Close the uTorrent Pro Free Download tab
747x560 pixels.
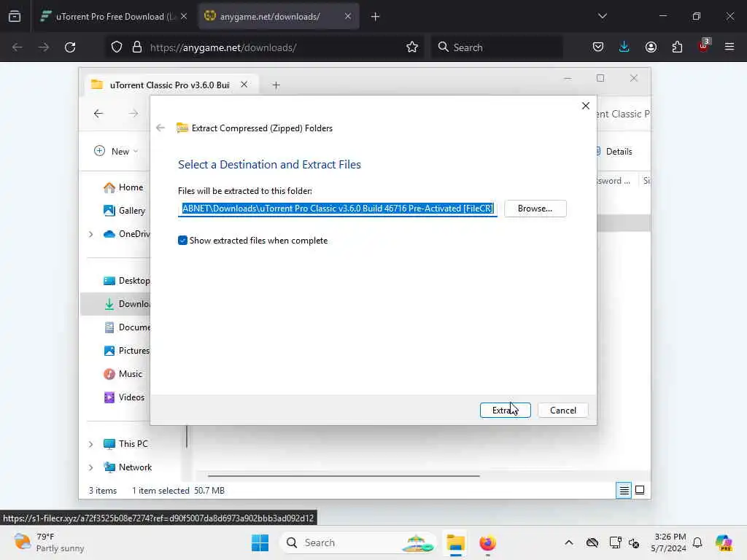coord(184,16)
